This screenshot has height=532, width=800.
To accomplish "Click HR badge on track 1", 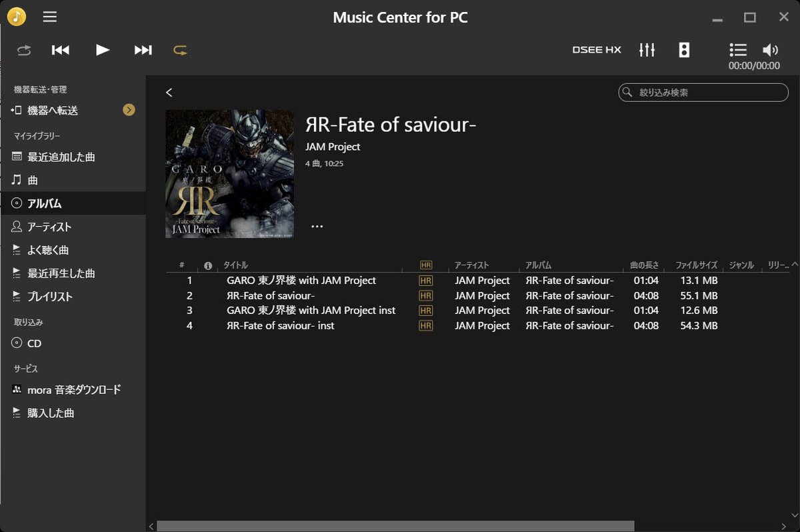I will (426, 281).
